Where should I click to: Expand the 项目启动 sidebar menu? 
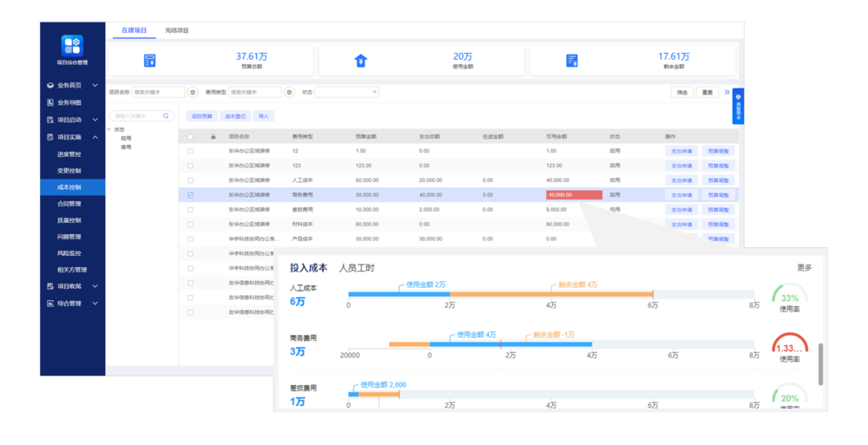coord(94,120)
